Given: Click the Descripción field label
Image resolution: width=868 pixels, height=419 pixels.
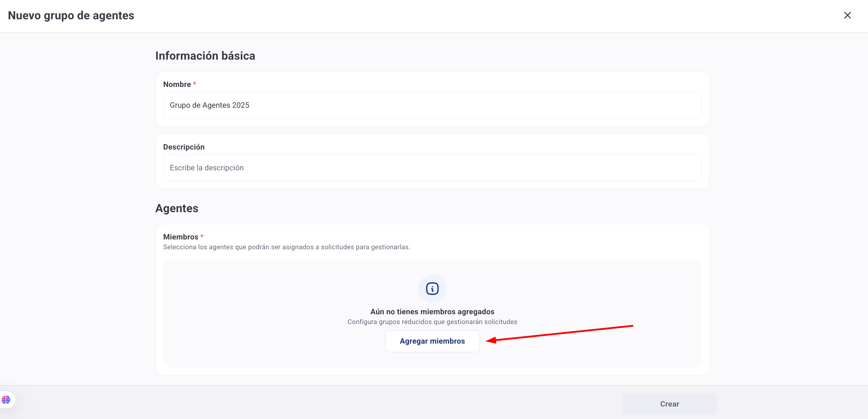Looking at the screenshot, I should (x=184, y=147).
